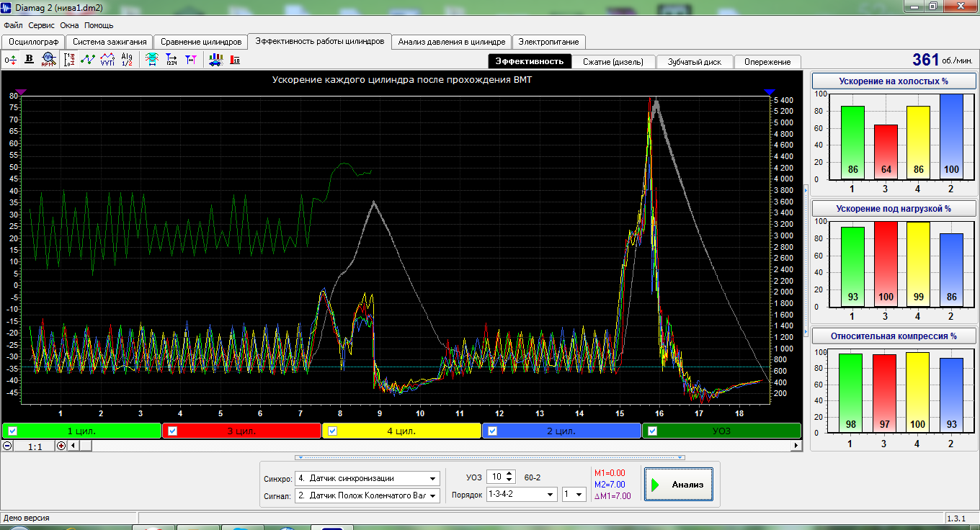Switch to the Осциллограф tab

[32, 42]
